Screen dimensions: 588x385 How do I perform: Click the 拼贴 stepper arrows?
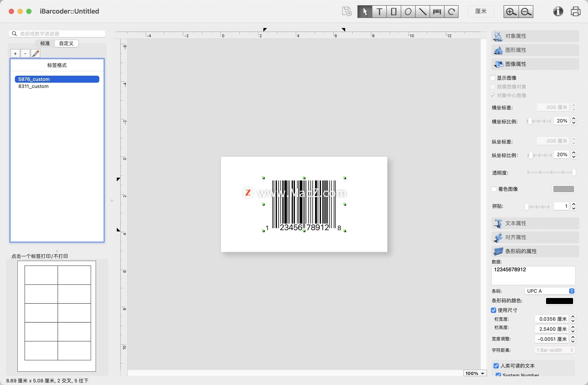tap(574, 206)
